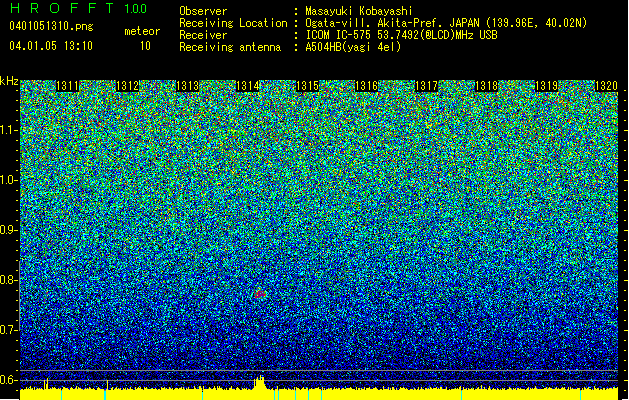629x400 pixels.
Task: Click the meteor count value 10
Action: pyautogui.click(x=145, y=46)
